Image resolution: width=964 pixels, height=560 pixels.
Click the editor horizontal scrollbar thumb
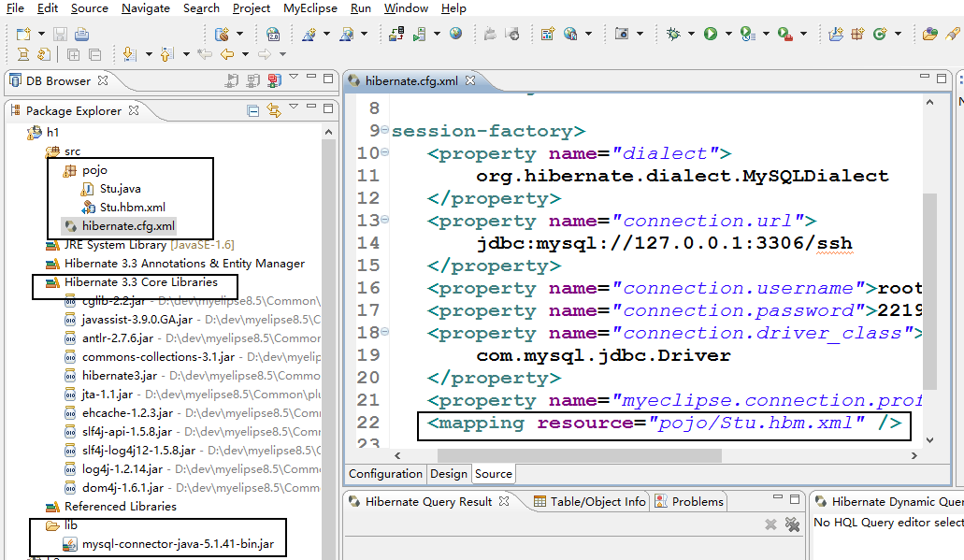point(579,455)
